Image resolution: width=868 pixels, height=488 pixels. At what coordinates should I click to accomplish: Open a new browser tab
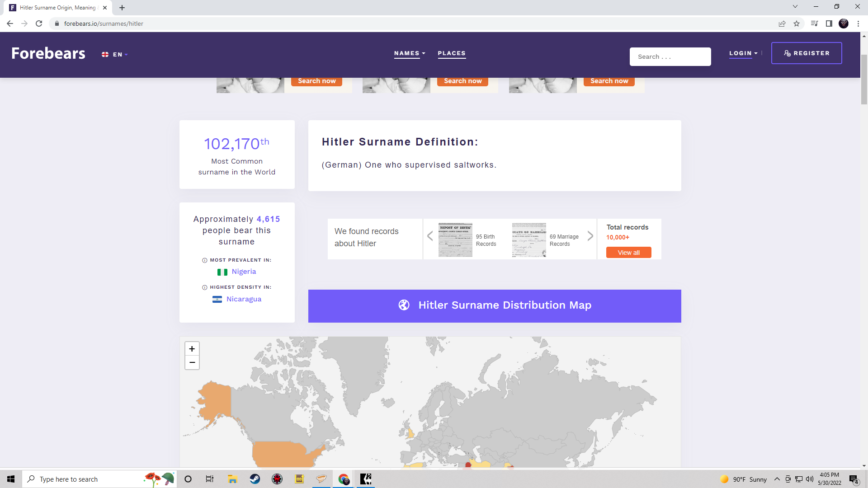pos(122,8)
